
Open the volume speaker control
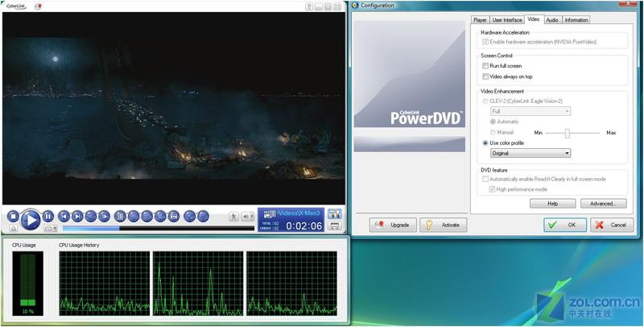[248, 216]
